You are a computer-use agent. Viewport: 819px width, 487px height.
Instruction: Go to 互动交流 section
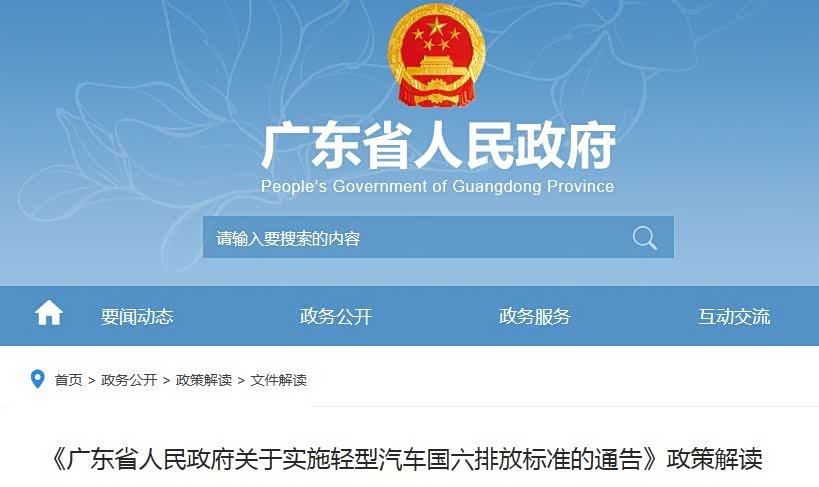[734, 316]
